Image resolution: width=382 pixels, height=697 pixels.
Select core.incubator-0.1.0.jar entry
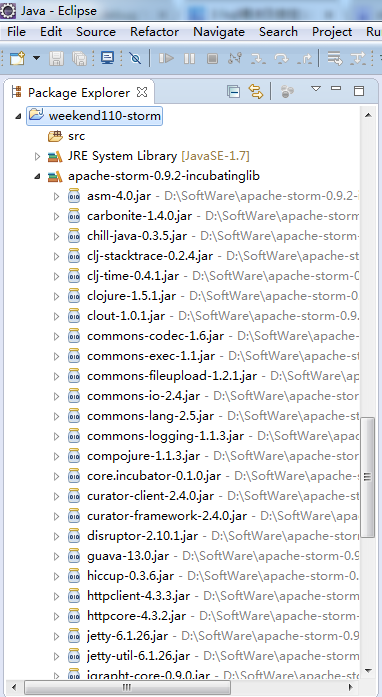pyautogui.click(x=154, y=476)
